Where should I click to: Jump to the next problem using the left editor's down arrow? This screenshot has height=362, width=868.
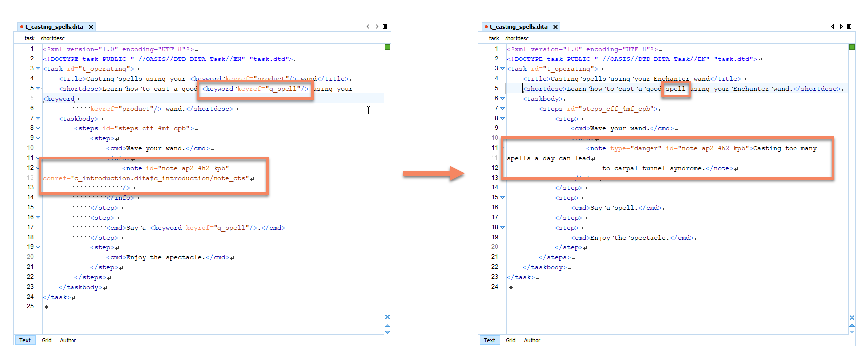click(x=387, y=332)
